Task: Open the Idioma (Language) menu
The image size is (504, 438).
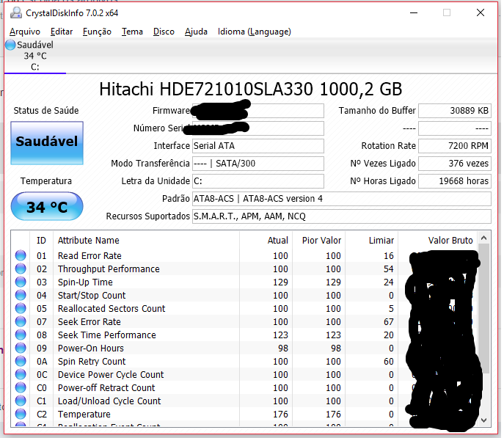Action: tap(255, 32)
